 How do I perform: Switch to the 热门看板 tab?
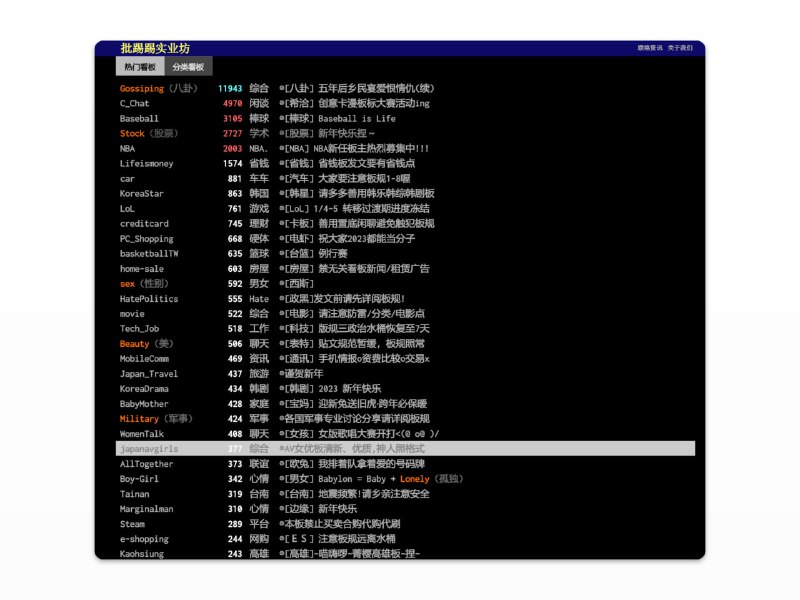click(x=140, y=67)
